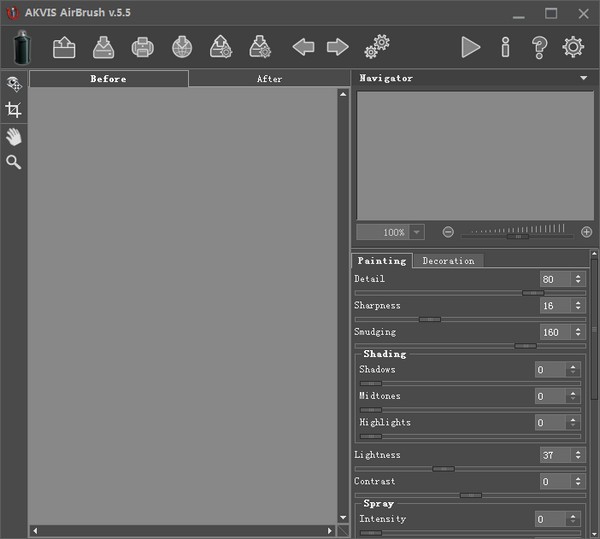
Task: Collapse the Navigator panel arrow
Action: tap(583, 78)
